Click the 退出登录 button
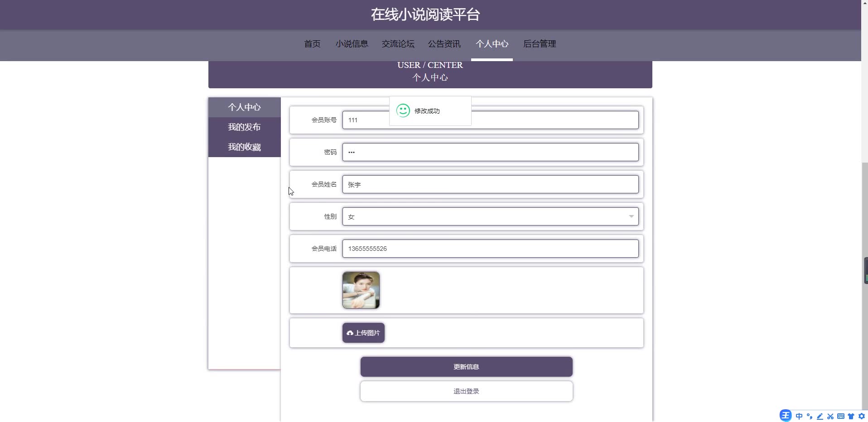 [467, 391]
